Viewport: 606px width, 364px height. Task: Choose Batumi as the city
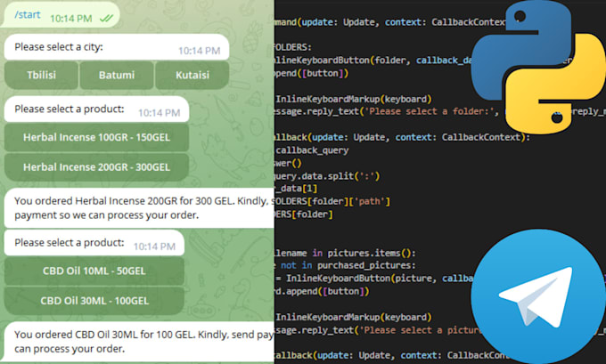coord(116,75)
